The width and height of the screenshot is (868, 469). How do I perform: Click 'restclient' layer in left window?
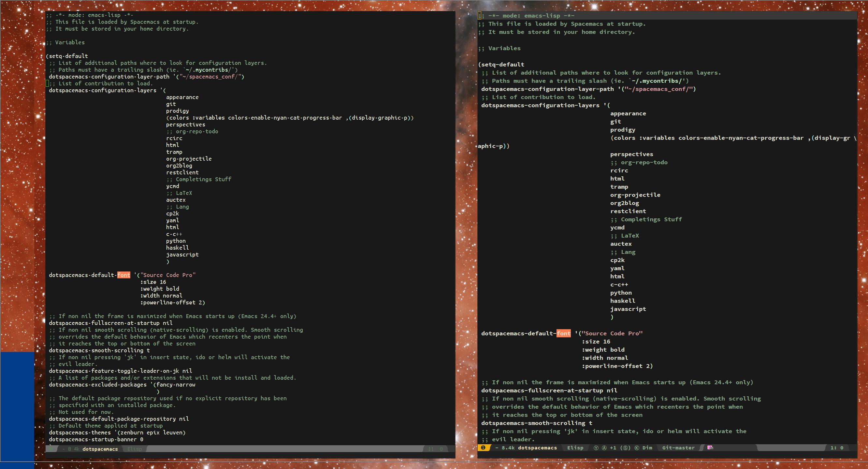pyautogui.click(x=182, y=173)
